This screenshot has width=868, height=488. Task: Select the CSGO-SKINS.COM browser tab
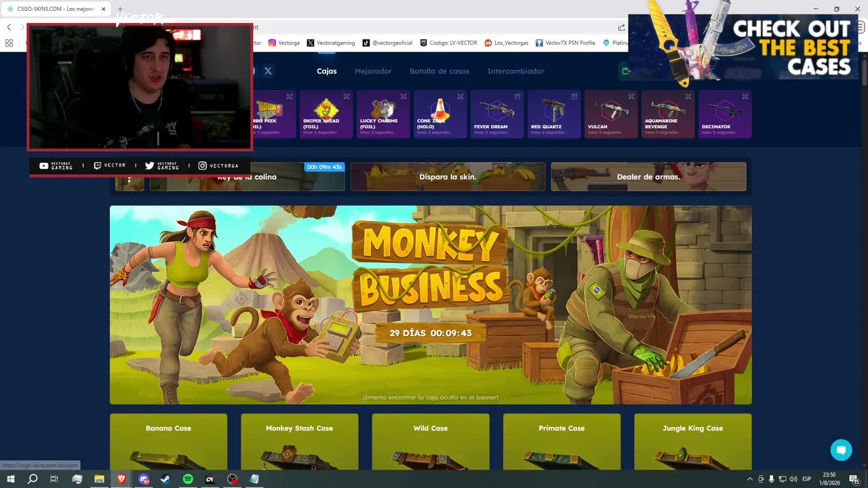point(56,9)
